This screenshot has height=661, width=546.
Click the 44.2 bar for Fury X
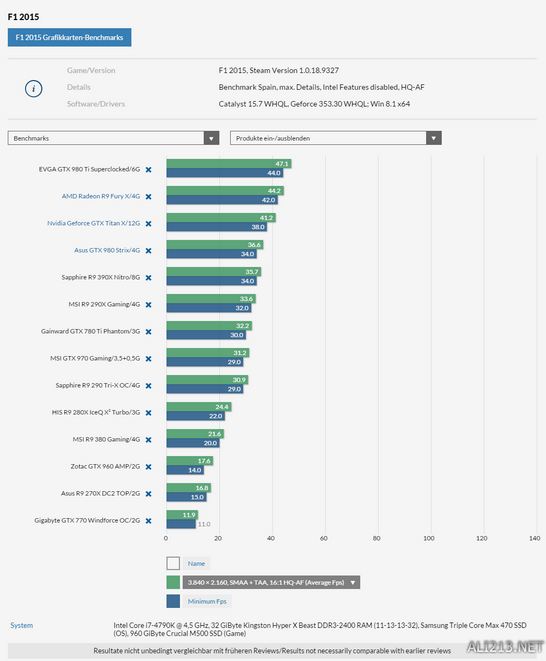click(x=225, y=191)
